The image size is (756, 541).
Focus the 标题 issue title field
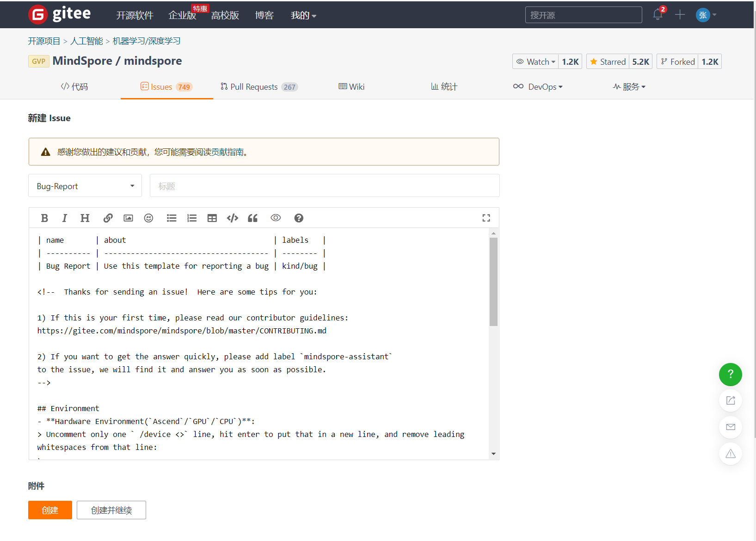(325, 186)
